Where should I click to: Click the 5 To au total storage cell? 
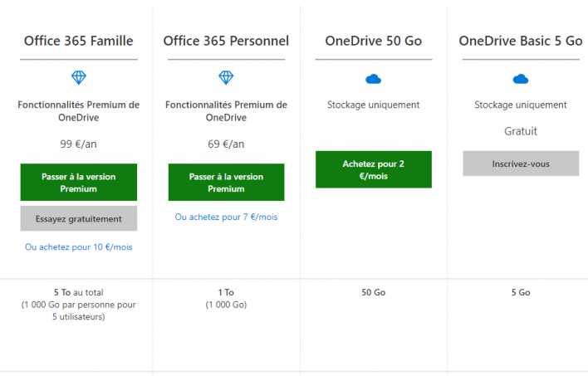(78, 304)
